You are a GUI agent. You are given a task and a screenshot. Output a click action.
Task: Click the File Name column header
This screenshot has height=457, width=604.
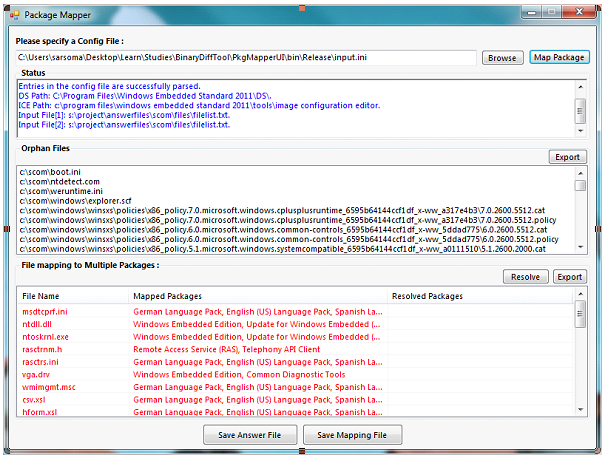72,296
